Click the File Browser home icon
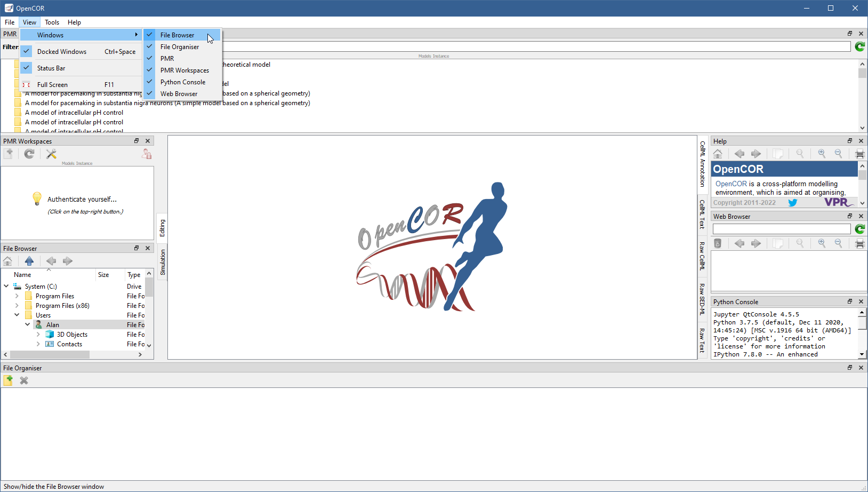This screenshot has width=868, height=492. (8, 261)
